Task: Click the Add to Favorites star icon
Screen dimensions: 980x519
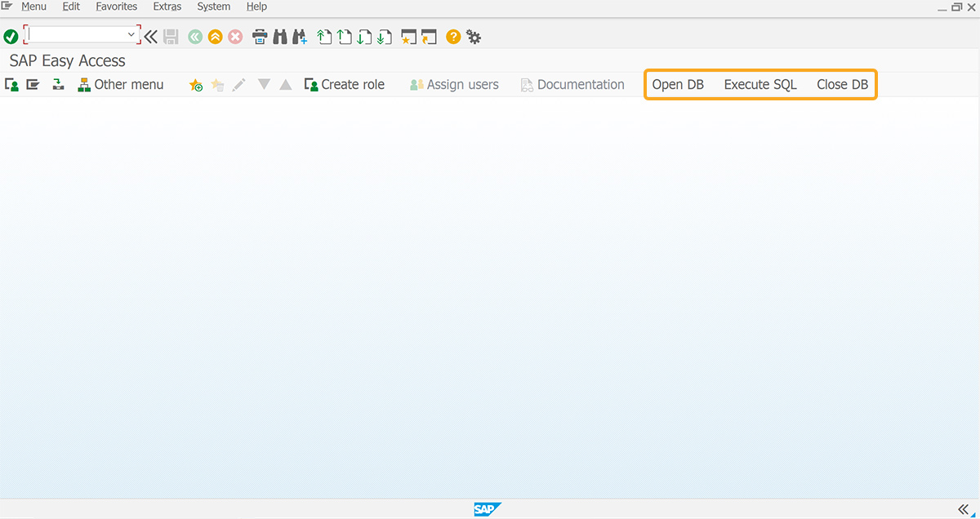Action: [196, 85]
